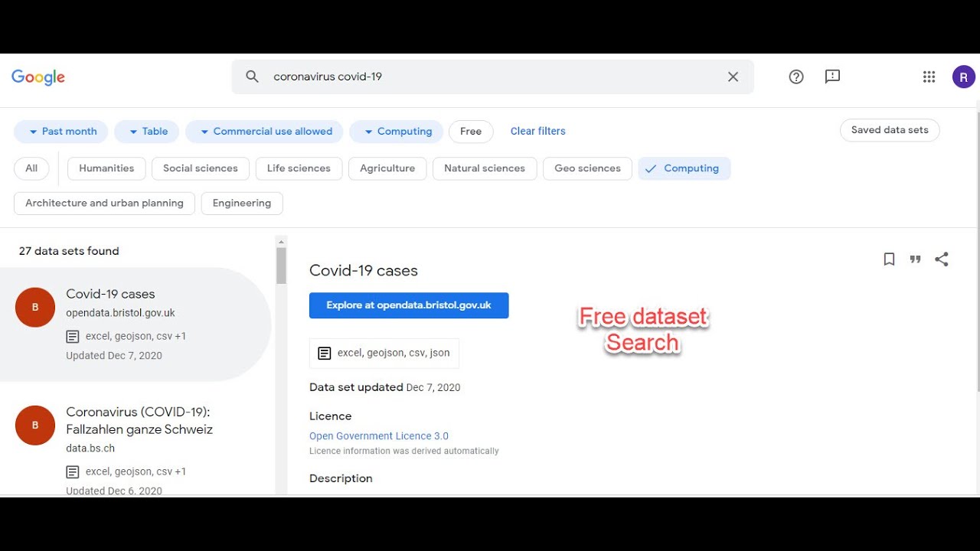This screenshot has width=980, height=551.
Task: Click the Description heading
Action: [x=341, y=478]
